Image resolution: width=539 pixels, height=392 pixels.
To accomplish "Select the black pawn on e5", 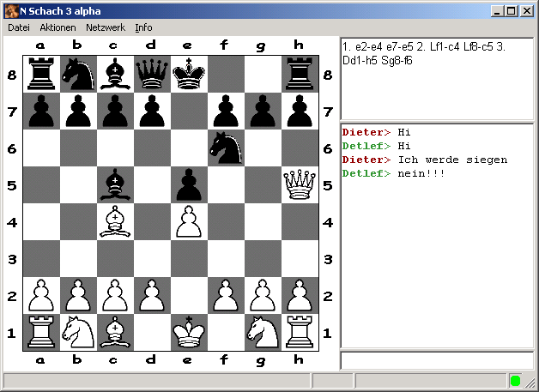I will pyautogui.click(x=189, y=184).
